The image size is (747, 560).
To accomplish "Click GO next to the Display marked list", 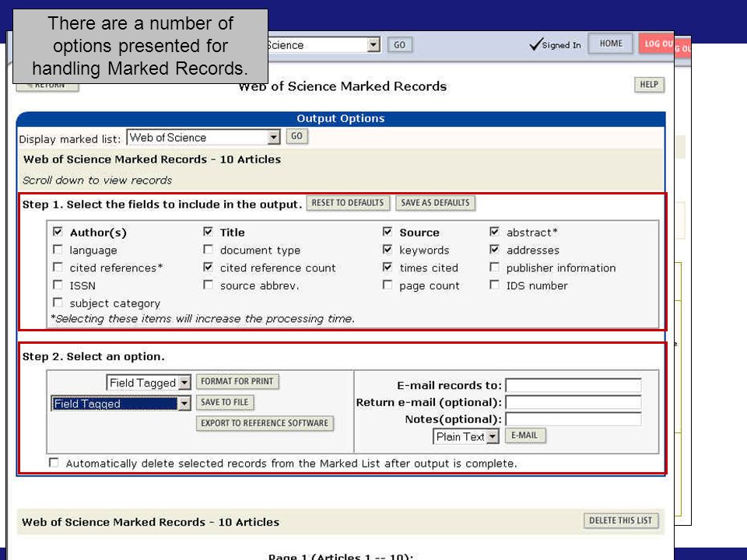I will pyautogui.click(x=296, y=136).
